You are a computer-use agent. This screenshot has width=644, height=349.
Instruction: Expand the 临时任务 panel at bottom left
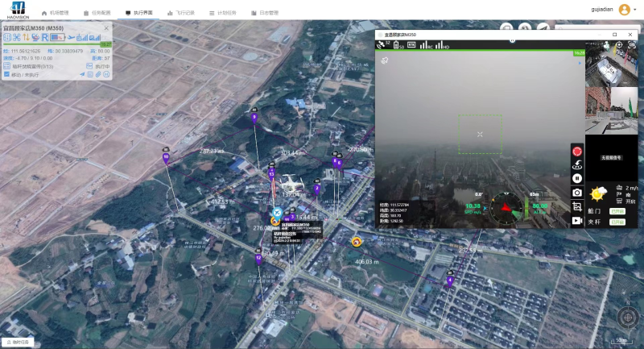click(16, 343)
